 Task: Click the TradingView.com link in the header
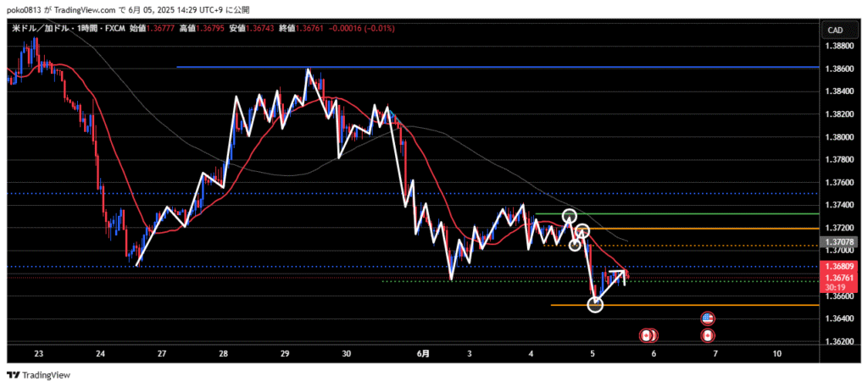coord(86,9)
